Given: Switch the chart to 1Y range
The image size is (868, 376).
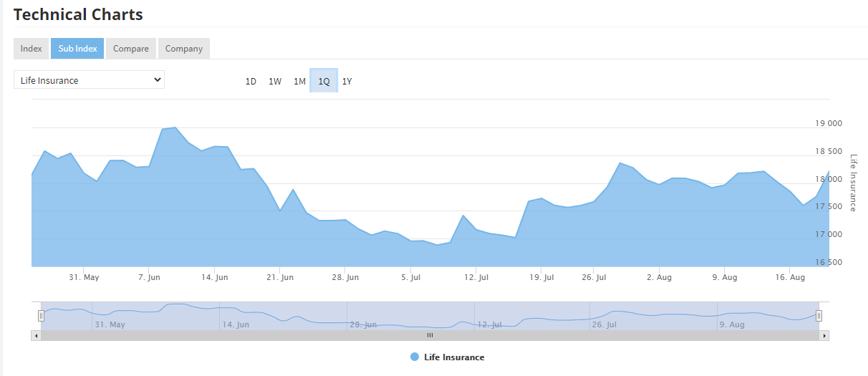Looking at the screenshot, I should pyautogui.click(x=347, y=81).
